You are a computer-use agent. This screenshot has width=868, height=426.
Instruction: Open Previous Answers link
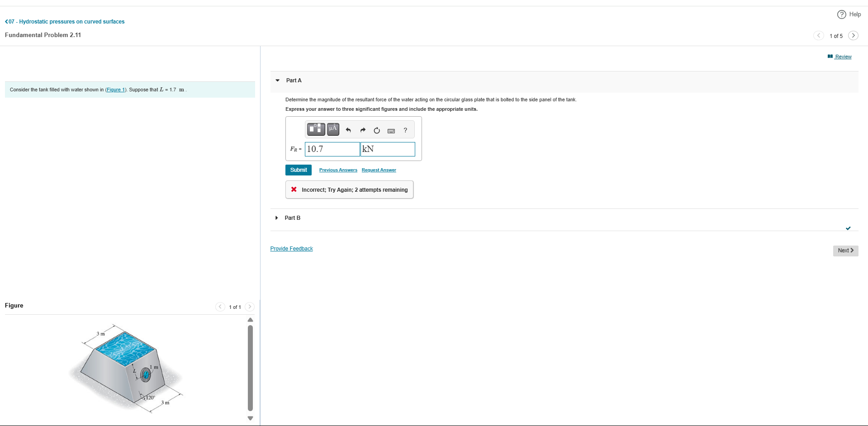point(338,170)
